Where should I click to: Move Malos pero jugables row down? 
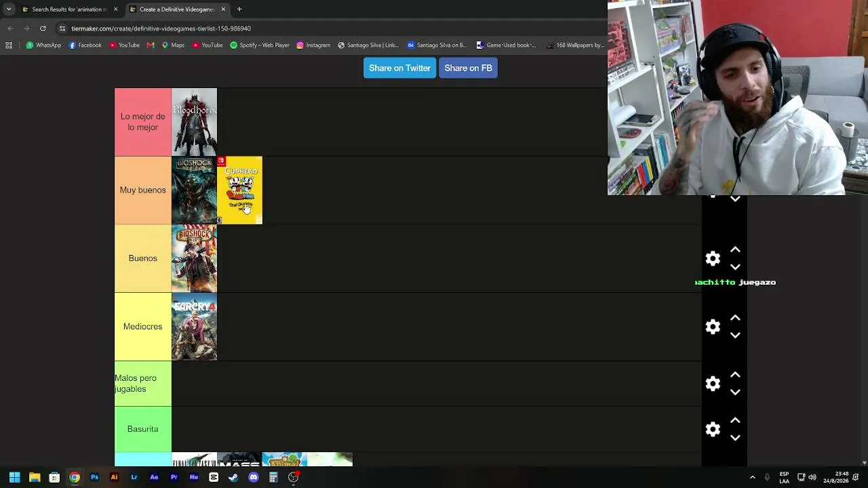[735, 392]
